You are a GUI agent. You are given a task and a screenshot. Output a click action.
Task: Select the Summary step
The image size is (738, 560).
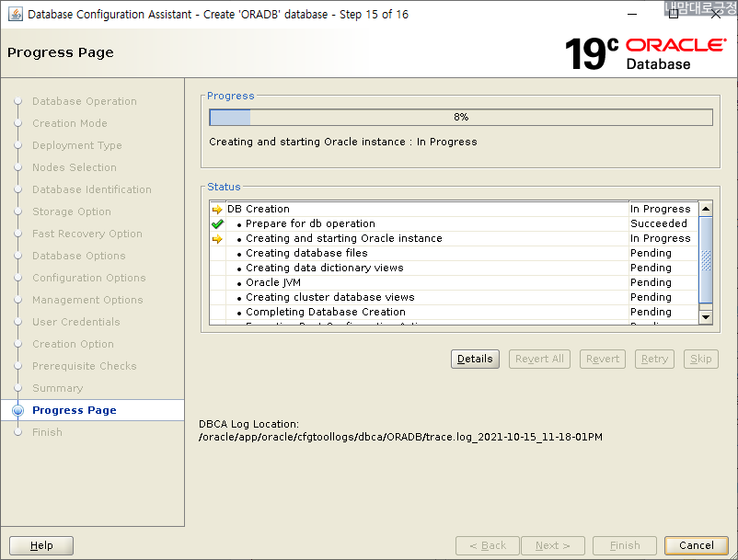57,388
